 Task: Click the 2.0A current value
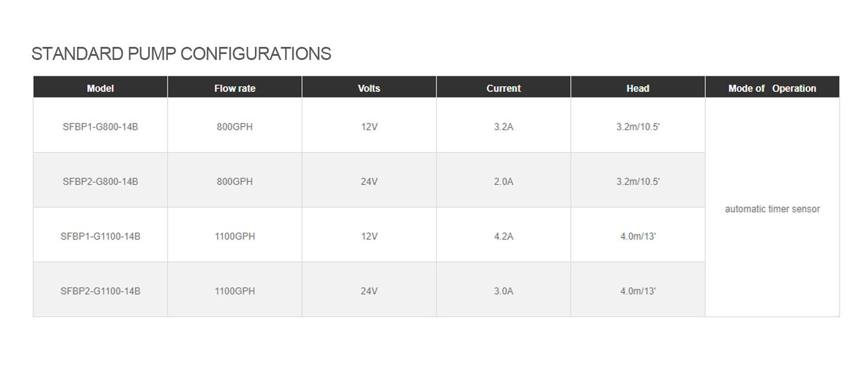point(503,182)
